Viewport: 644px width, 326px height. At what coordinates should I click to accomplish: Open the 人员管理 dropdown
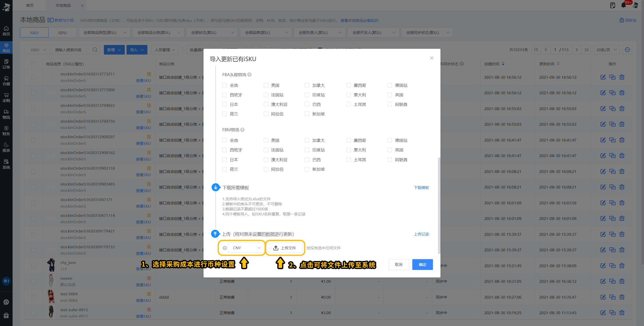coord(165,50)
